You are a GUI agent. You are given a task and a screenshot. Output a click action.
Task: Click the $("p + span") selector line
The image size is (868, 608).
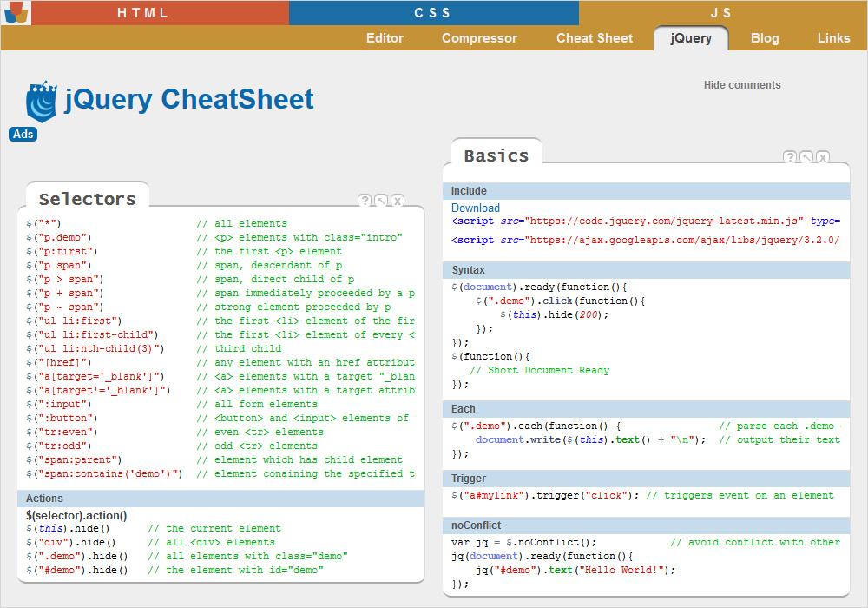[x=220, y=293]
